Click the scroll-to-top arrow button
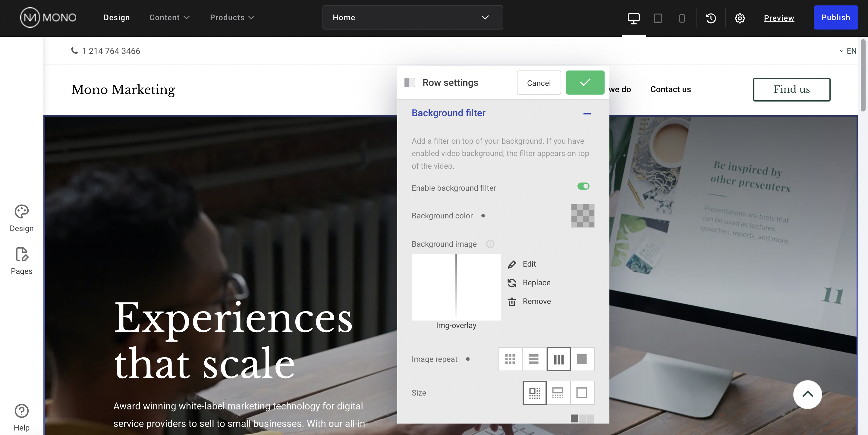This screenshot has width=868, height=435. coord(807,394)
